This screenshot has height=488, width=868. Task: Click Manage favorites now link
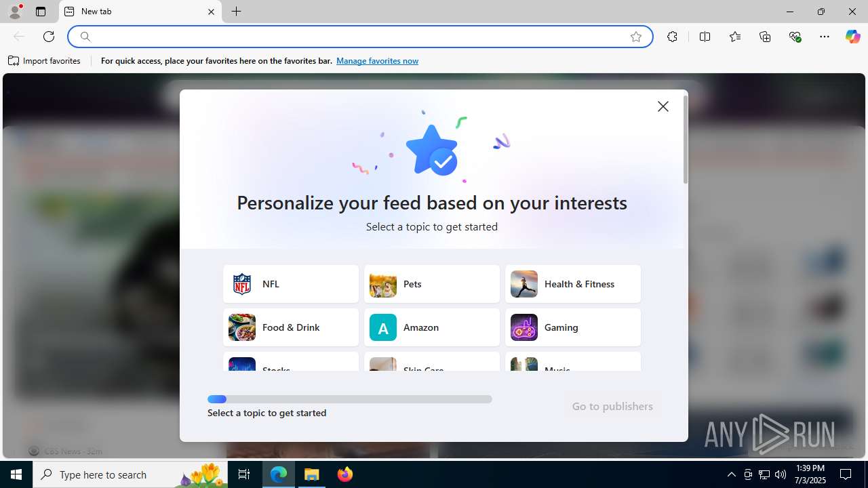click(x=377, y=61)
